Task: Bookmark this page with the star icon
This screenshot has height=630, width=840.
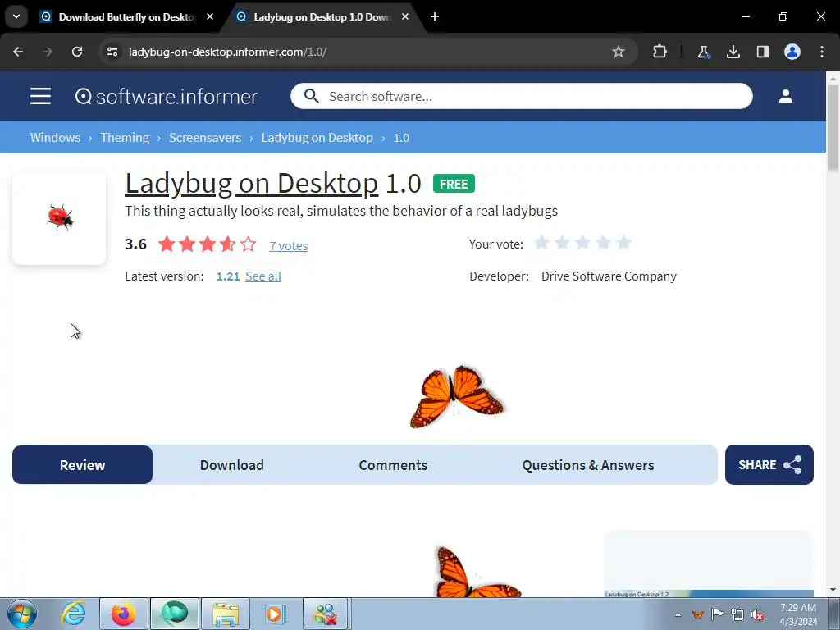Action: [x=619, y=52]
